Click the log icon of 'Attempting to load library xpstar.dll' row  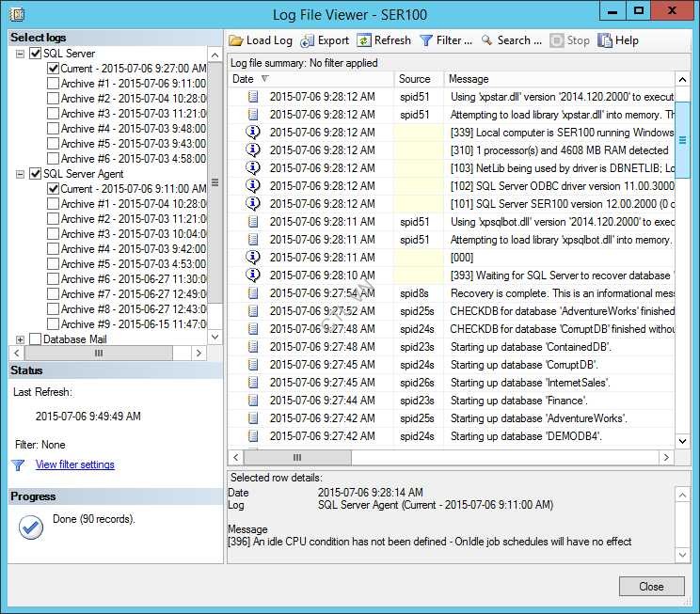click(253, 114)
